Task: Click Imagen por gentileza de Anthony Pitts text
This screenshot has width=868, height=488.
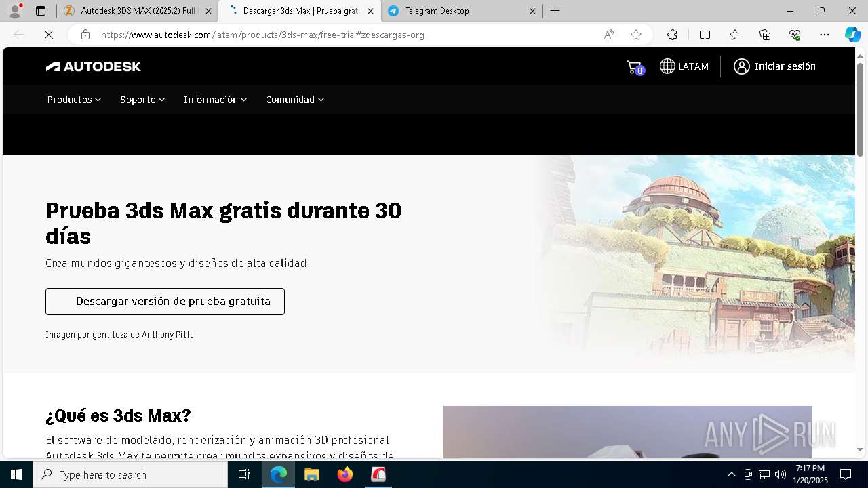Action: (x=120, y=335)
